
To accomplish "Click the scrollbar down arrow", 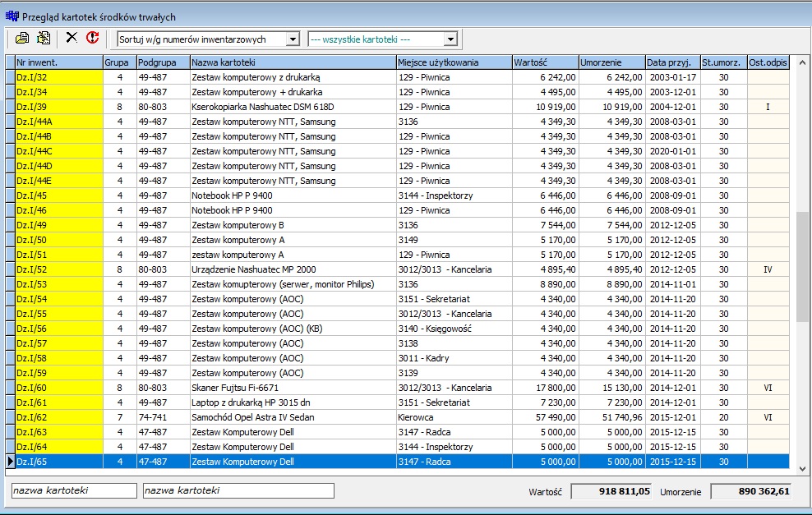I will click(802, 469).
